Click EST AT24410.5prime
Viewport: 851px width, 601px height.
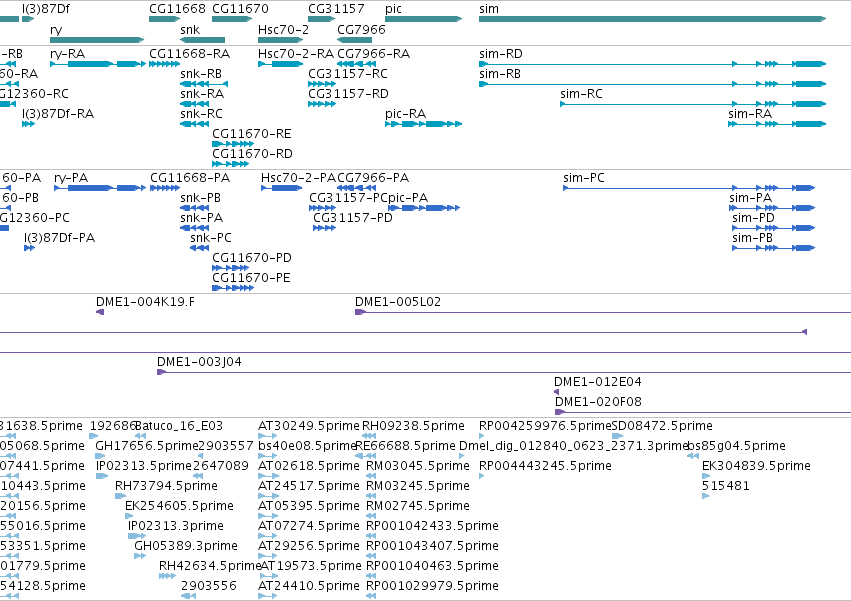coord(268,596)
